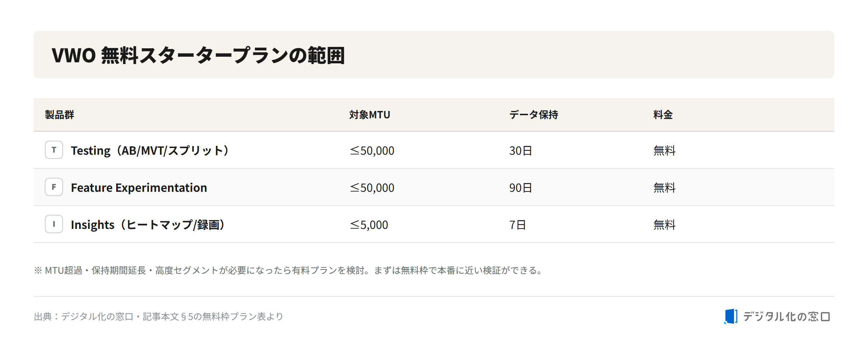Click the I badge icon for Insights
868x357 pixels.
[54, 224]
